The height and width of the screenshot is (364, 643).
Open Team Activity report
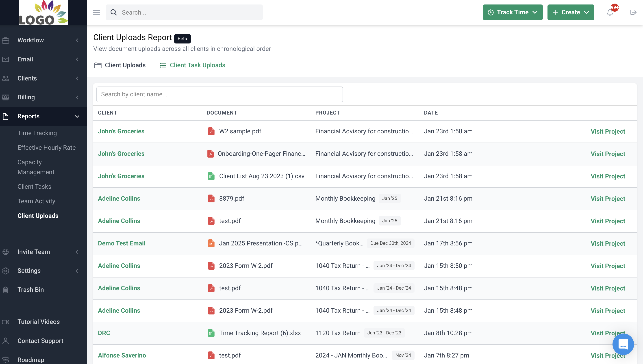tap(36, 201)
